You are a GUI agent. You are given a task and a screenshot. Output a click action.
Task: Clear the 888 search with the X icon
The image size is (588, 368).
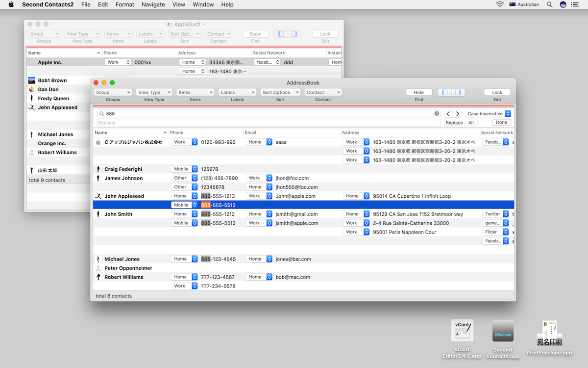coord(437,113)
